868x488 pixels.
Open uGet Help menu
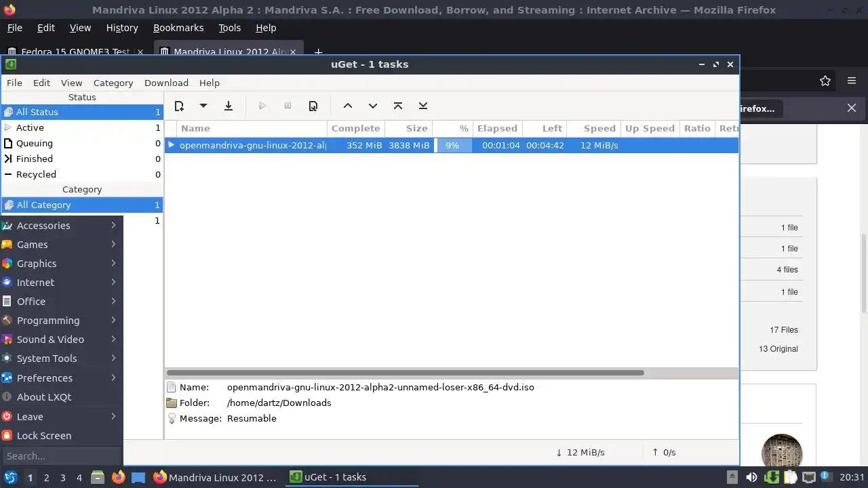pyautogui.click(x=210, y=83)
